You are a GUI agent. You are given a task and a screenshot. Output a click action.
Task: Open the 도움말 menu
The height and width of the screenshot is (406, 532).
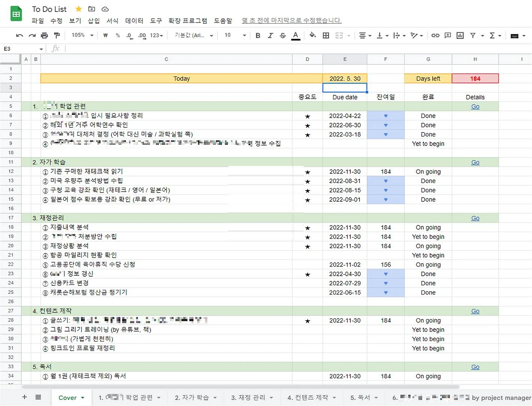coord(223,21)
